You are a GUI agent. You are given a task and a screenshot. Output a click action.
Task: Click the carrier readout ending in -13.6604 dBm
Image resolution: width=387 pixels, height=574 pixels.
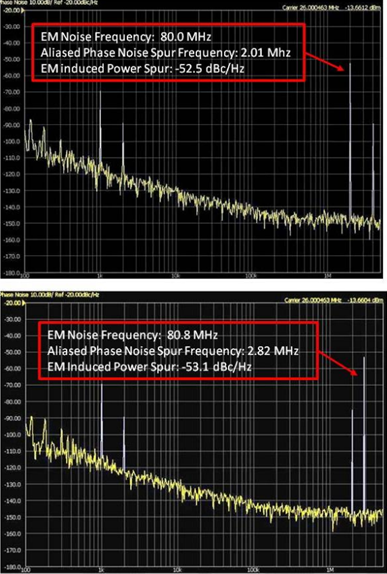click(334, 300)
